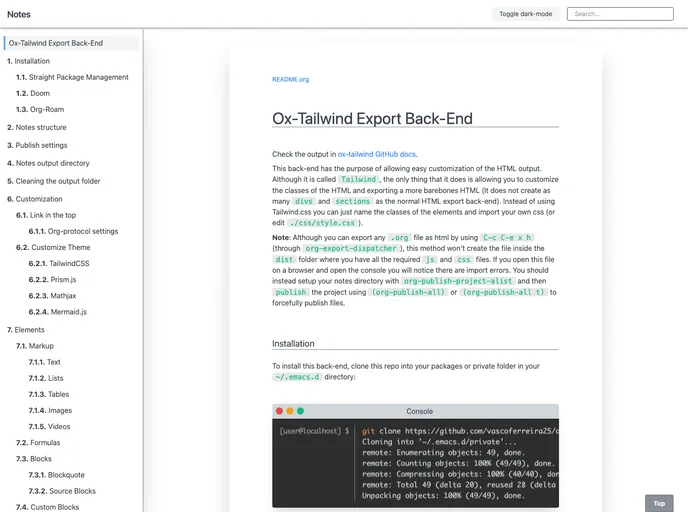The height and width of the screenshot is (512, 688).
Task: Click the red console window dot
Action: point(281,411)
